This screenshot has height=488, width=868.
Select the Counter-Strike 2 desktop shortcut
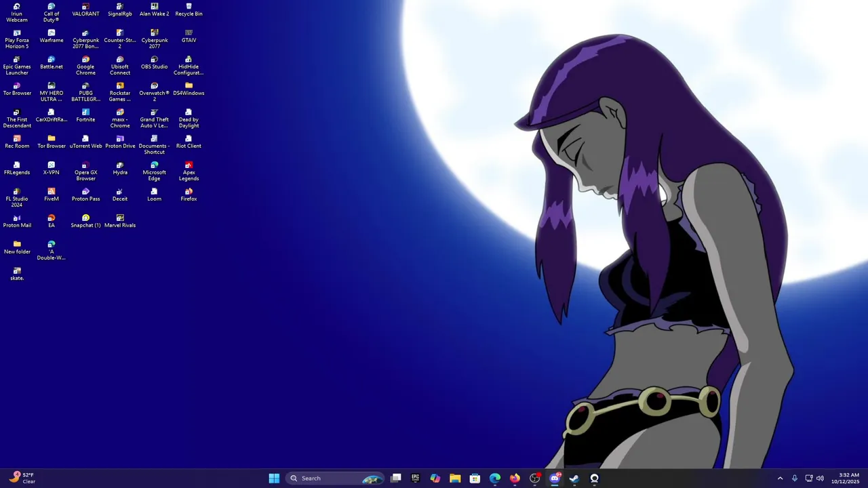coord(120,39)
